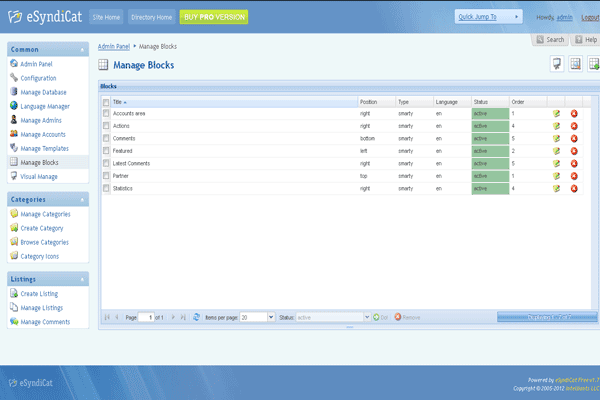Viewport: 600px width, 400px height.
Task: Switch to the Search tab
Action: [x=550, y=40]
